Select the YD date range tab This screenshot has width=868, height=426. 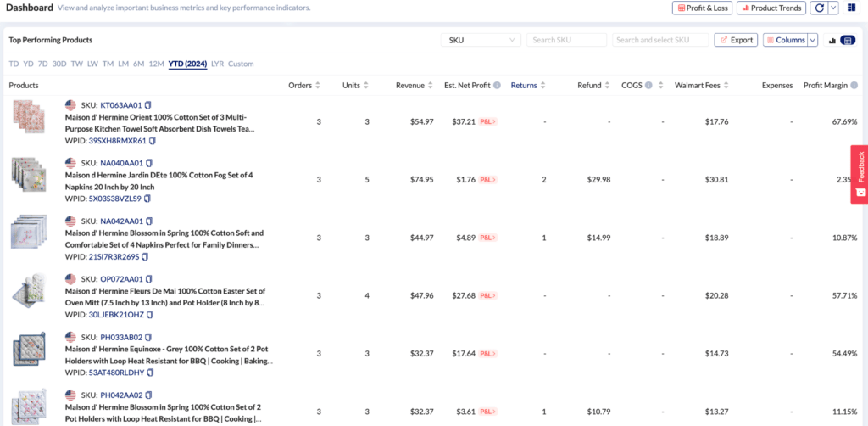pos(28,64)
